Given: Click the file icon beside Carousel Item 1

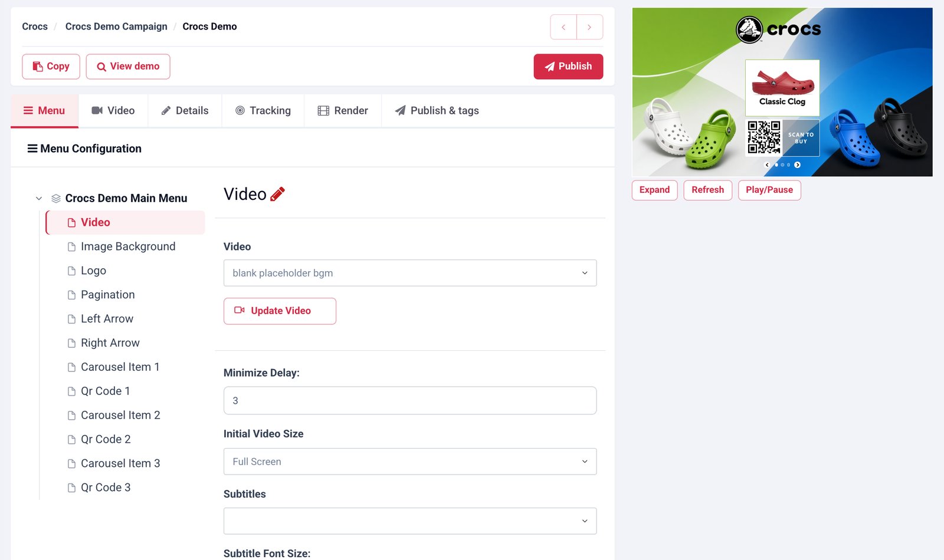Looking at the screenshot, I should click(71, 368).
